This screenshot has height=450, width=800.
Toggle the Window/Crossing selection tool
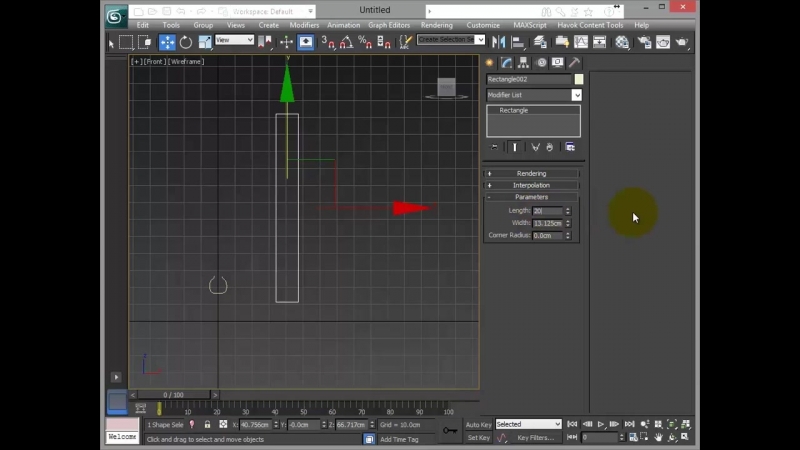[145, 42]
